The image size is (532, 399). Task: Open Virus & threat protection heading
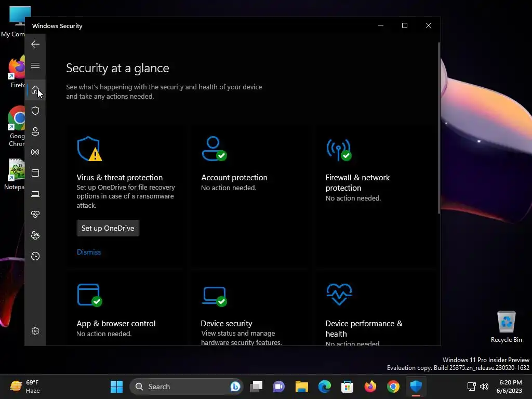(119, 178)
